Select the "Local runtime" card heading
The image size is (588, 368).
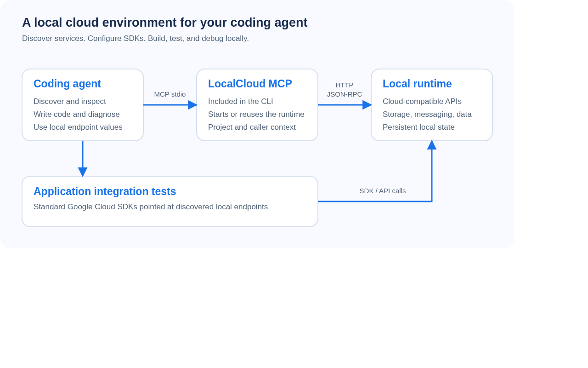coord(417,84)
